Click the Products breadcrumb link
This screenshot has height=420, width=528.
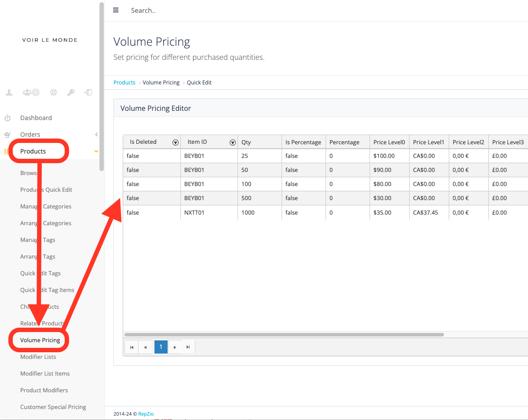(125, 82)
